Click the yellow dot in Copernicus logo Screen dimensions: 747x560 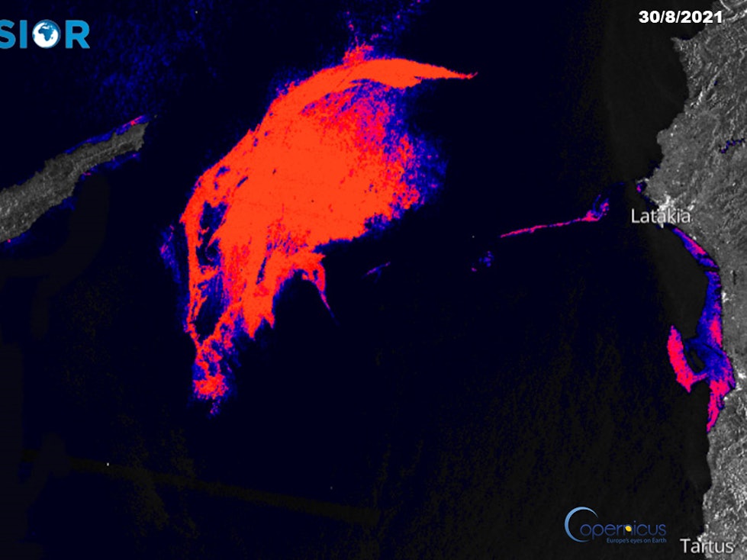[628, 528]
